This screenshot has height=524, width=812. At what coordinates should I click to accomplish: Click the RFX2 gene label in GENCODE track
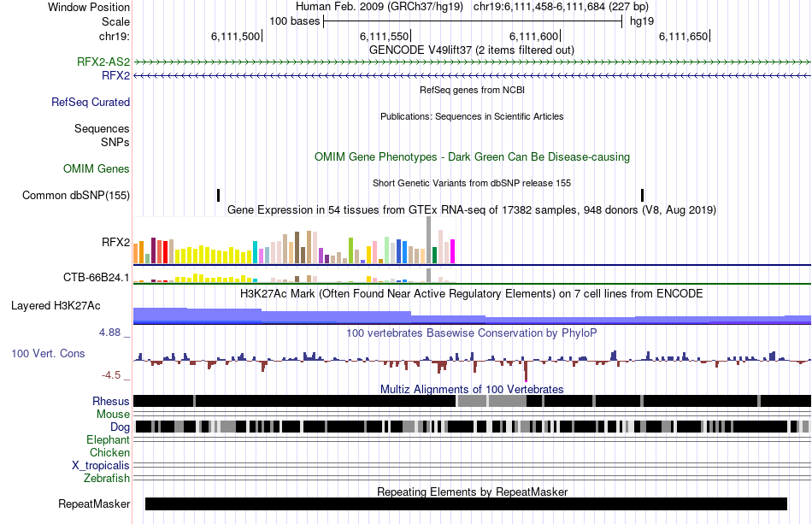(115, 75)
